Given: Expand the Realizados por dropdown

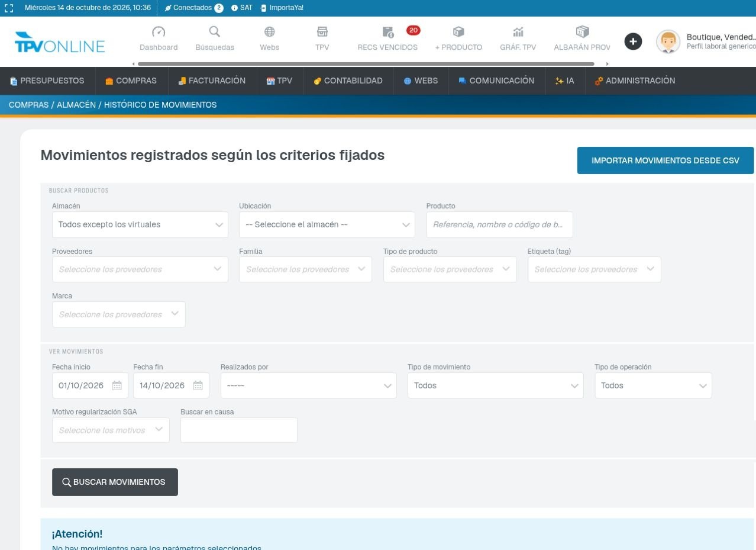Looking at the screenshot, I should coord(309,385).
